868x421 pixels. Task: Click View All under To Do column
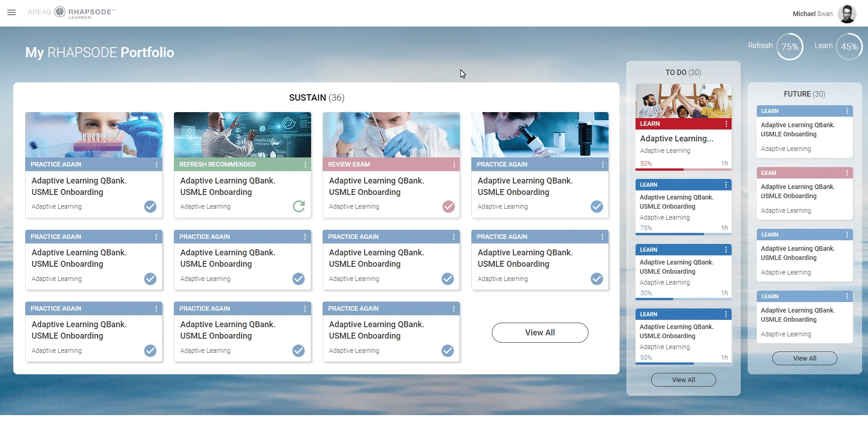684,380
